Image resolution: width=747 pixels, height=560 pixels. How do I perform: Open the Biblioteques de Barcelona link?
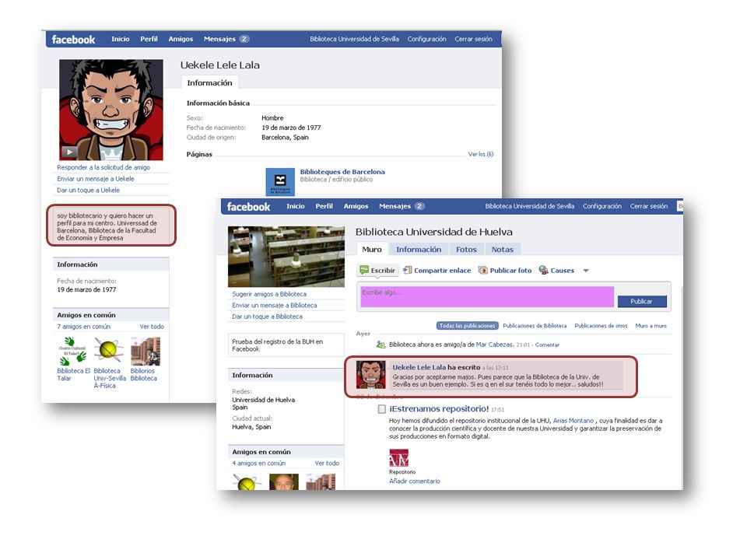point(342,172)
